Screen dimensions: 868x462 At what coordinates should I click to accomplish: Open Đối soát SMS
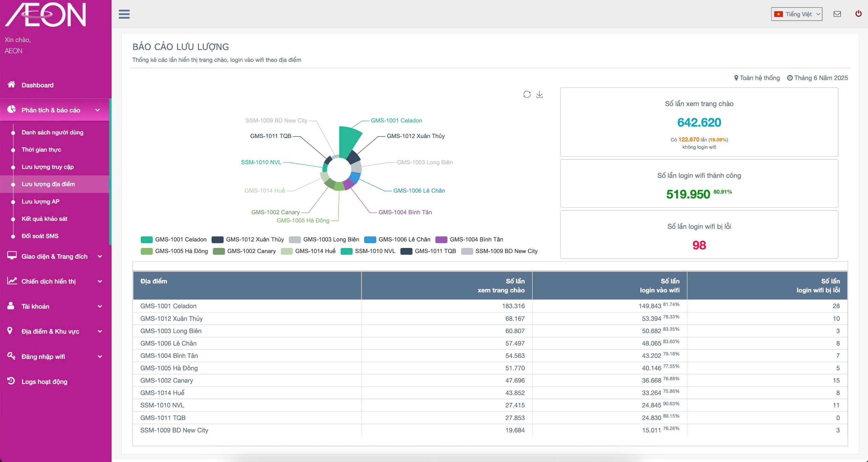40,236
